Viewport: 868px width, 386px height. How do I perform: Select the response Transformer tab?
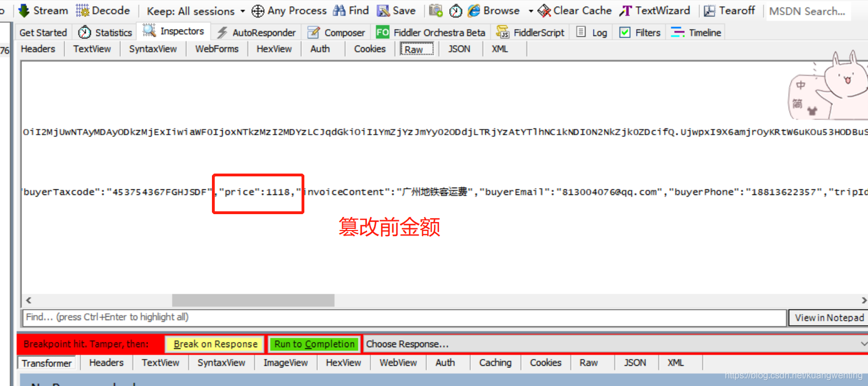tap(47, 363)
